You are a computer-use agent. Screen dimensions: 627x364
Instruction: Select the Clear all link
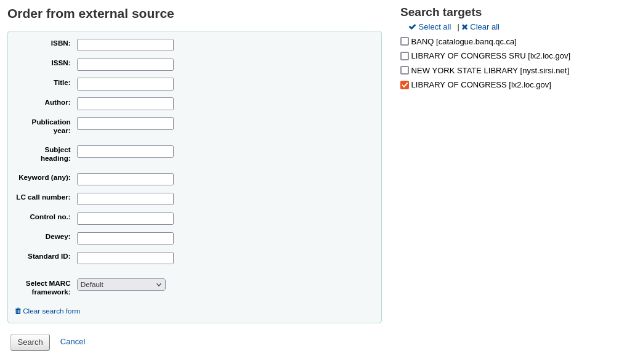[485, 27]
